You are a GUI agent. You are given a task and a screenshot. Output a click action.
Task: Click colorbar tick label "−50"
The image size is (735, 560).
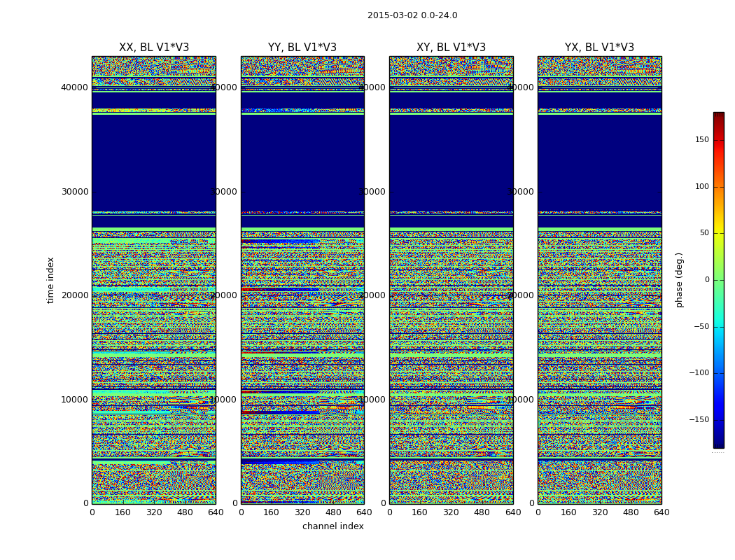coord(701,326)
